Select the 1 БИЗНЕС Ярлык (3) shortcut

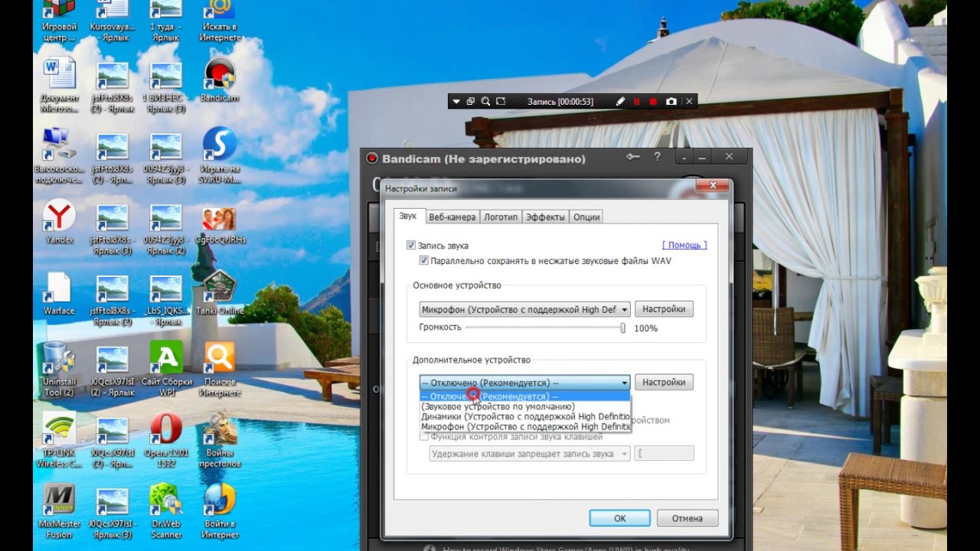click(166, 87)
